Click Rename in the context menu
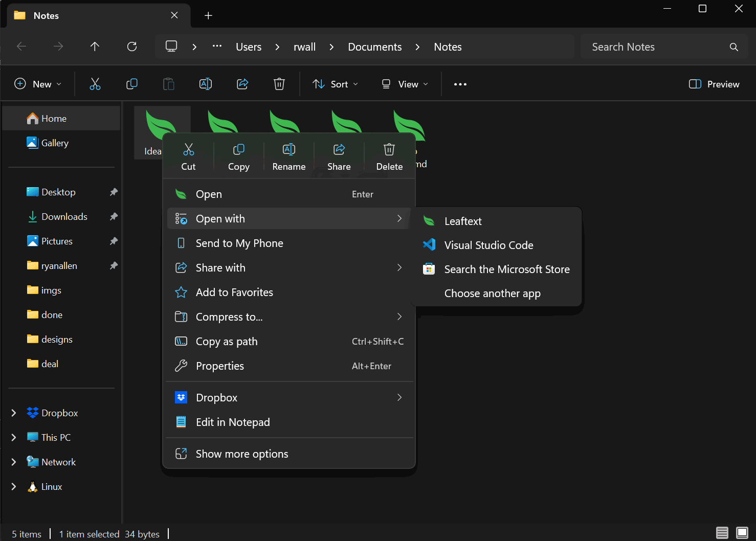 click(x=289, y=156)
